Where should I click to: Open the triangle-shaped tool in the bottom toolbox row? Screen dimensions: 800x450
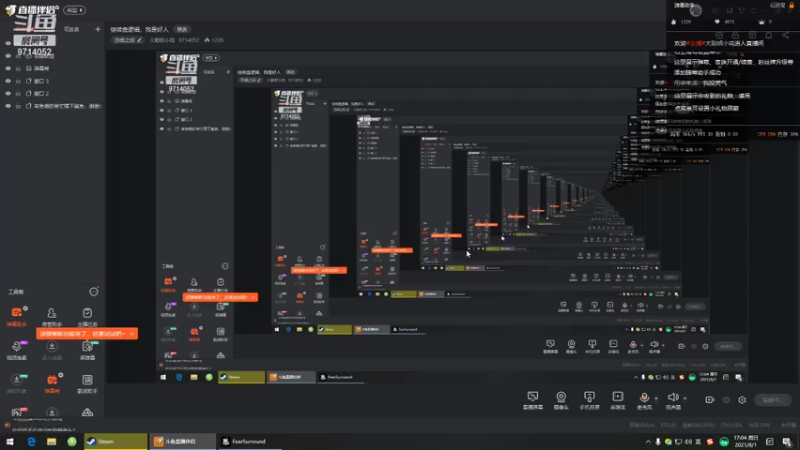[87, 412]
